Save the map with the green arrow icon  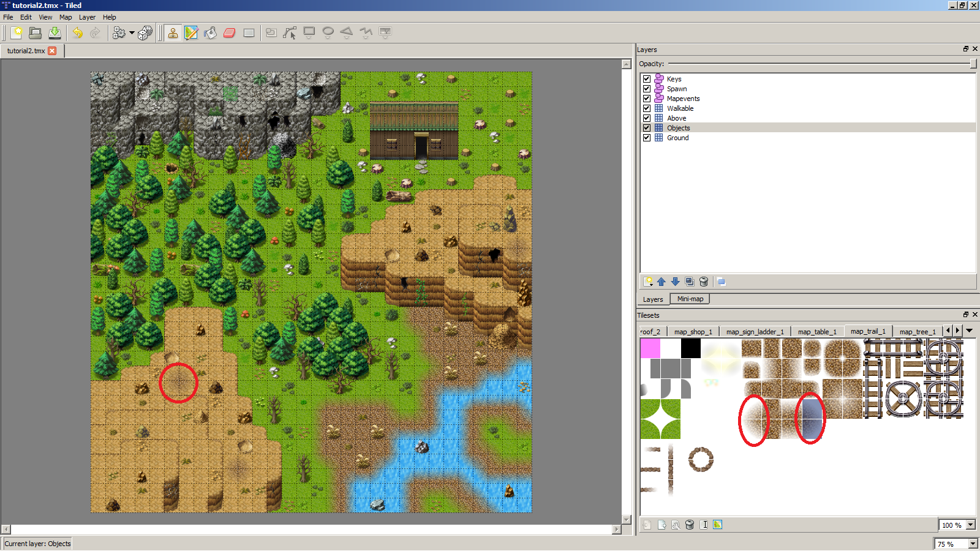[55, 32]
